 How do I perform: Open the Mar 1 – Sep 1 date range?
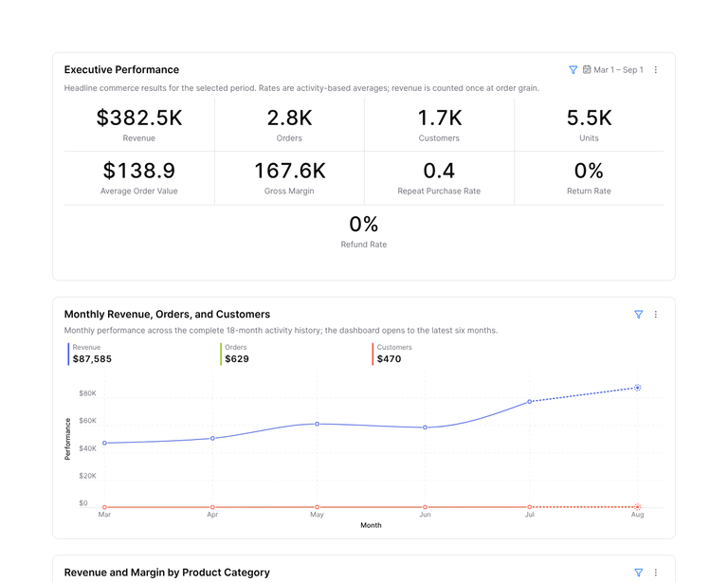(x=613, y=69)
